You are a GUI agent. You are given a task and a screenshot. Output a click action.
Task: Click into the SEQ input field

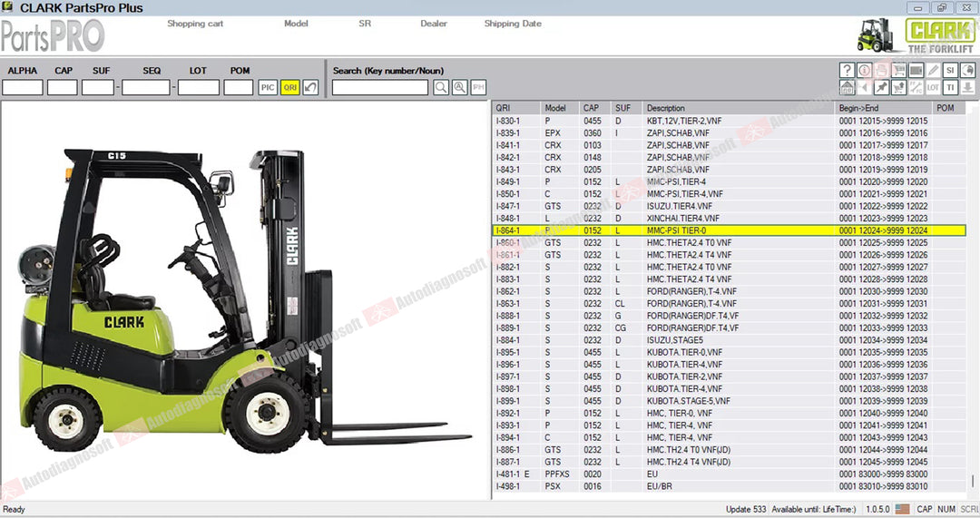145,87
